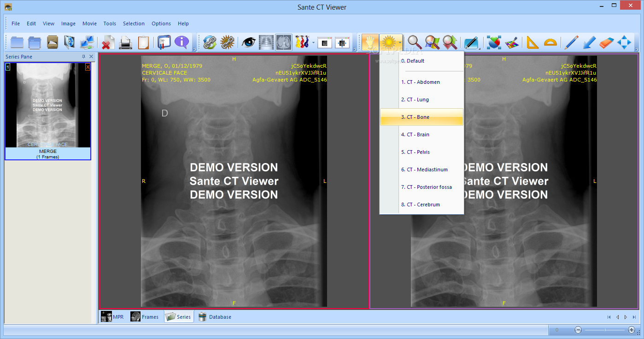Click the chain link with orange burst icon

pyautogui.click(x=228, y=42)
